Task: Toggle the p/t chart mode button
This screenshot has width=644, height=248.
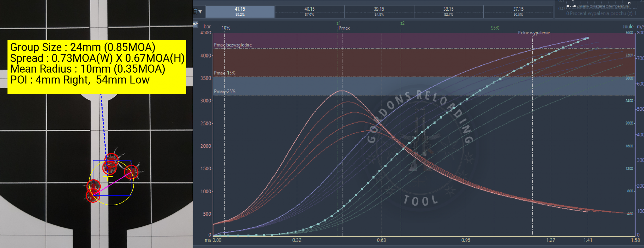Action: [195, 24]
